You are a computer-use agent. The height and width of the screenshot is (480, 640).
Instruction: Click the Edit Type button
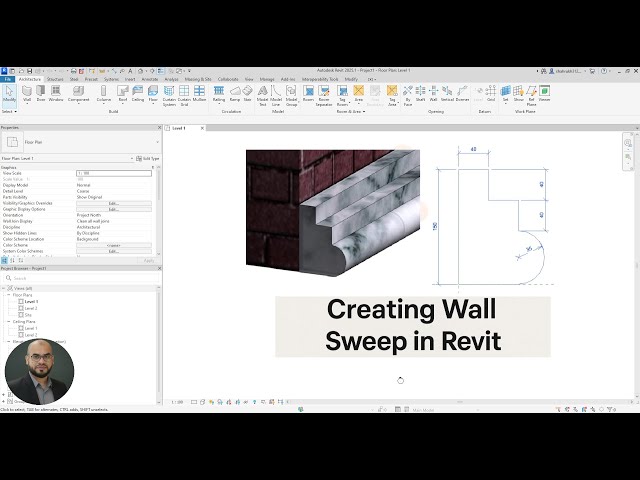(148, 158)
